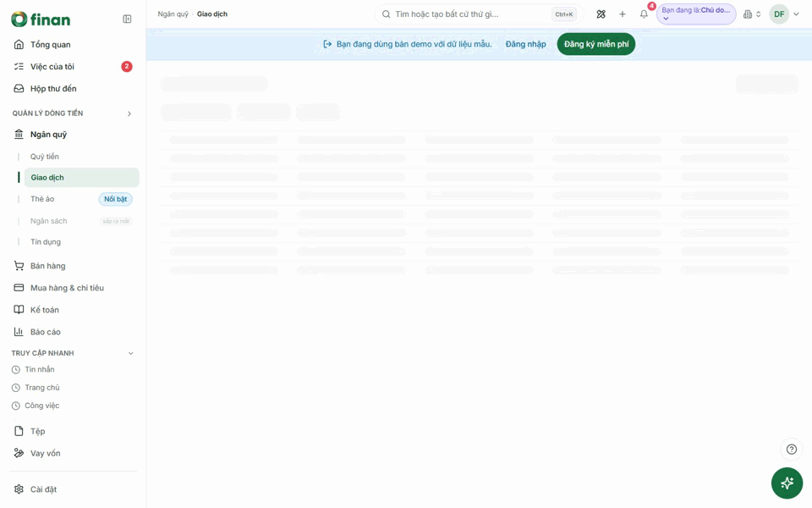Click clock icon beside Trang chủ
The image size is (812, 508).
click(x=16, y=388)
